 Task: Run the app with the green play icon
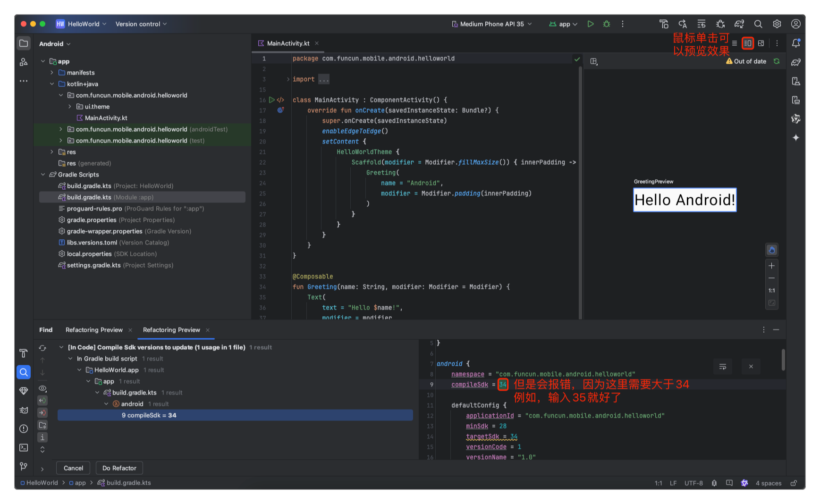[591, 24]
